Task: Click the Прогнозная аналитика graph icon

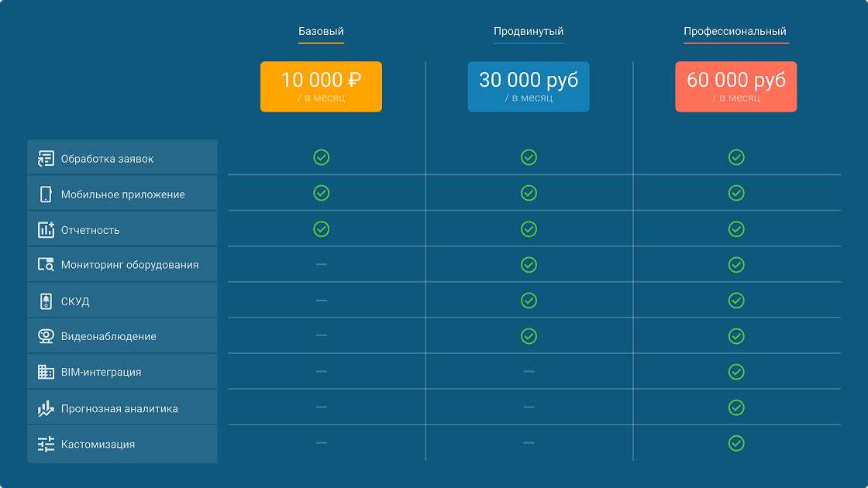Action: (46, 408)
